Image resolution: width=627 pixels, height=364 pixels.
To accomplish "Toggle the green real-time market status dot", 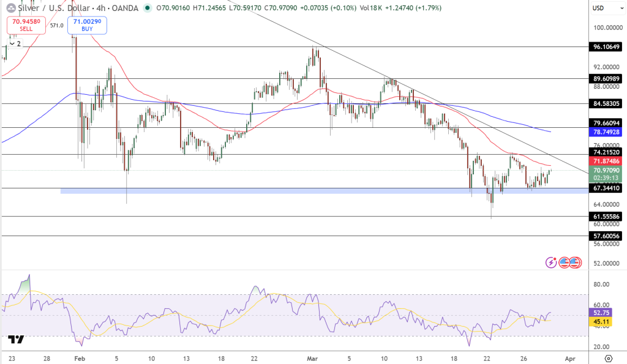I will pos(148,8).
